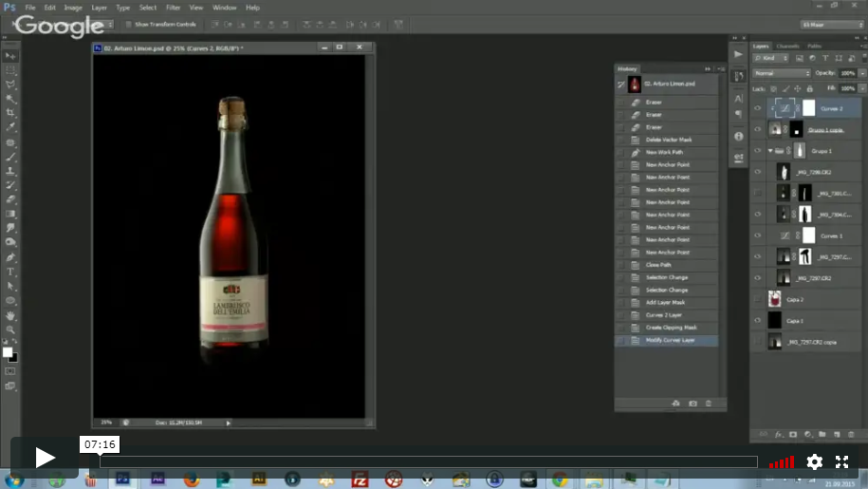
Task: Select 'Add Layer Mask' history state
Action: pyautogui.click(x=666, y=302)
